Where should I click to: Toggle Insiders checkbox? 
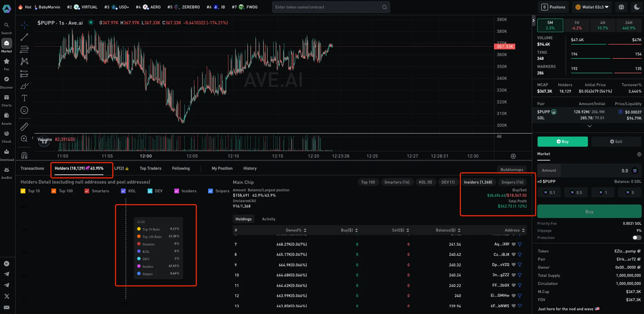coord(176,191)
